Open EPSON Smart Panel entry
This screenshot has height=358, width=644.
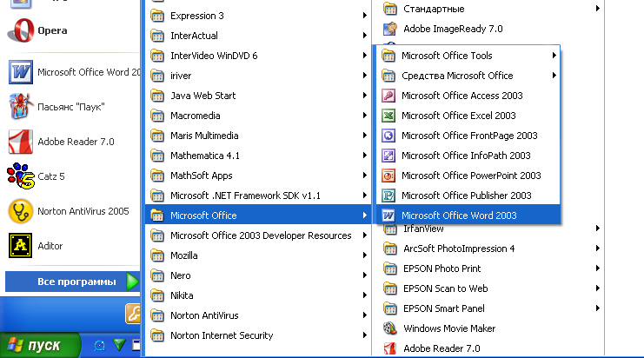(488, 308)
